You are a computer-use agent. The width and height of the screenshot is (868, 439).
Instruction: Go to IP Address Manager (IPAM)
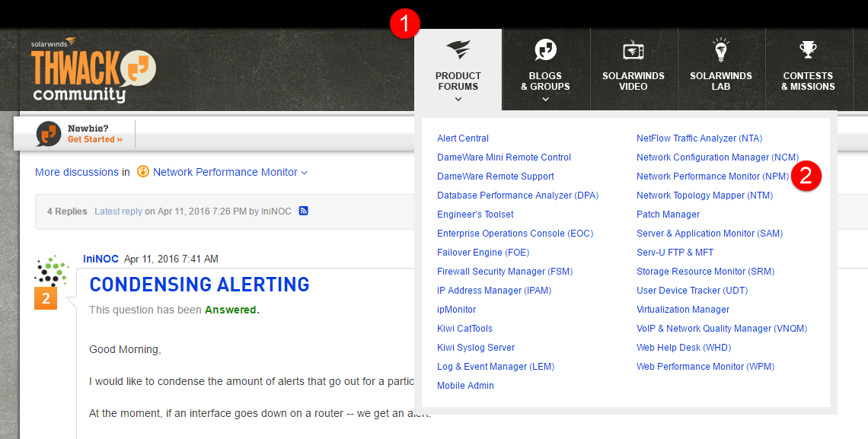click(x=494, y=291)
